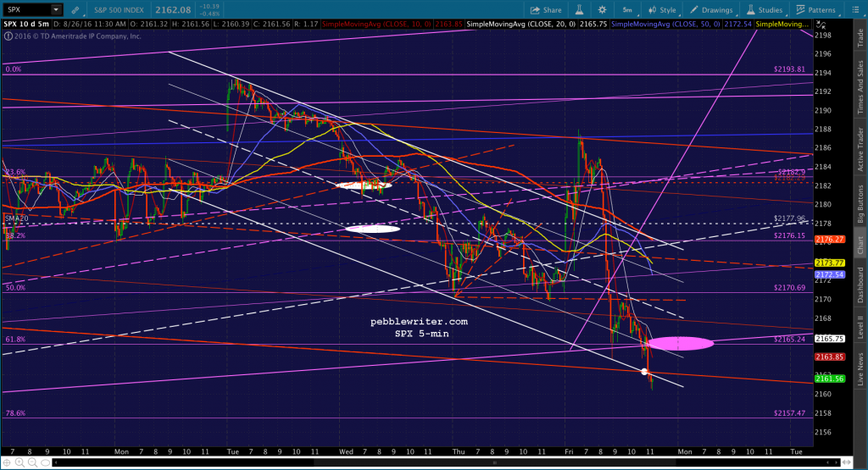
Task: Click the SPX symbol input field
Action: coord(28,9)
